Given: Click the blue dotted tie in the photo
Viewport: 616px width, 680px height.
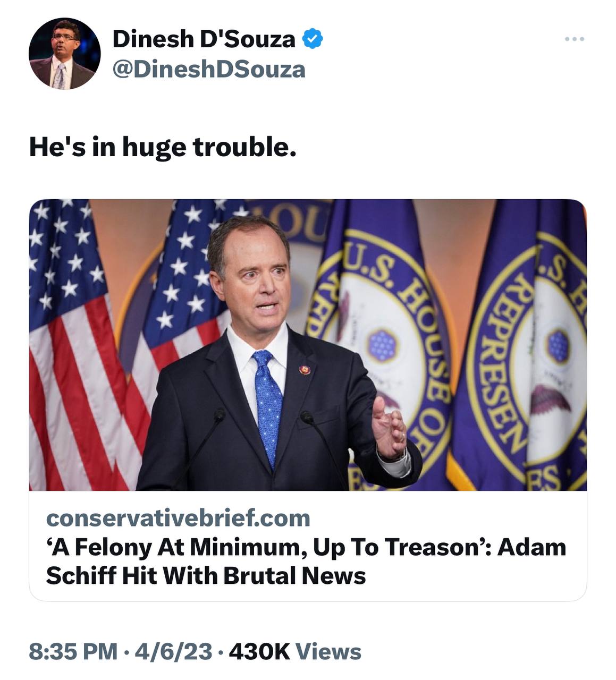Looking at the screenshot, I should (x=268, y=404).
